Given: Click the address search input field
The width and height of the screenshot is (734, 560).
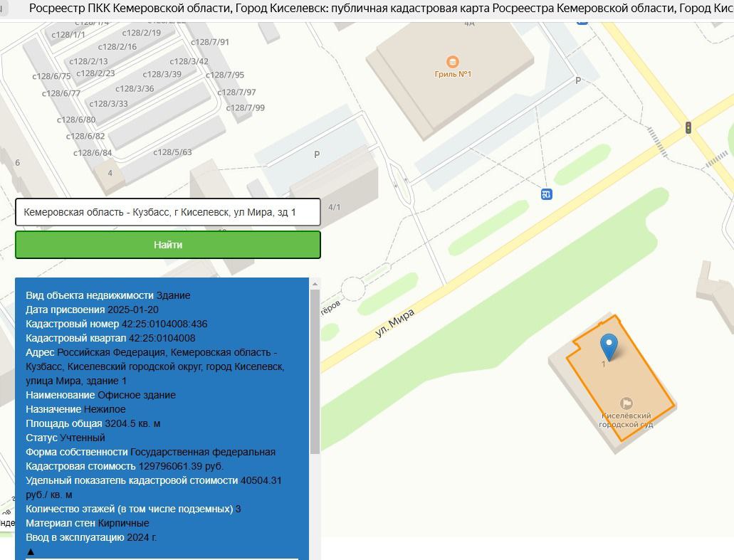Looking at the screenshot, I should pyautogui.click(x=167, y=212).
